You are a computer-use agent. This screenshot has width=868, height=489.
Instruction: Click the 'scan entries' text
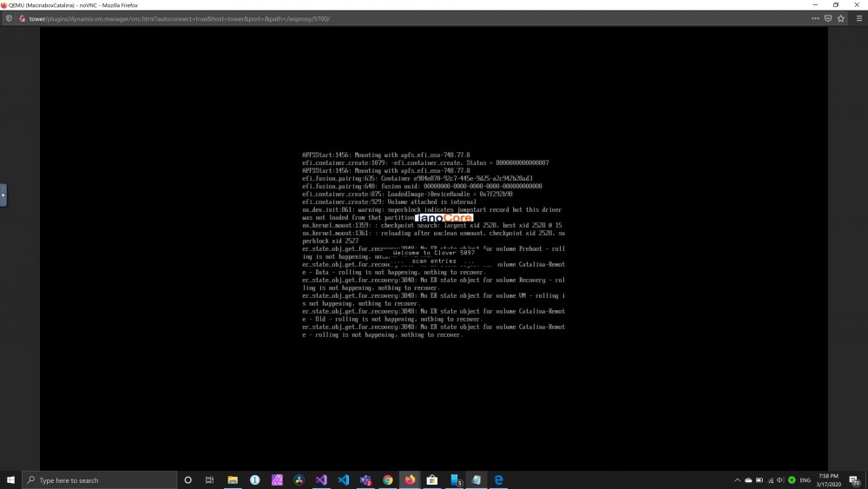coord(434,261)
